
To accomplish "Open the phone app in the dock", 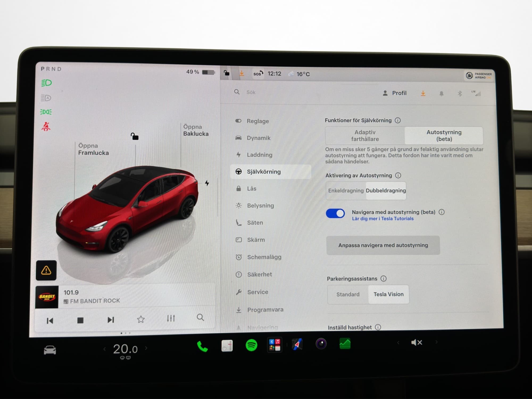I will (x=202, y=346).
